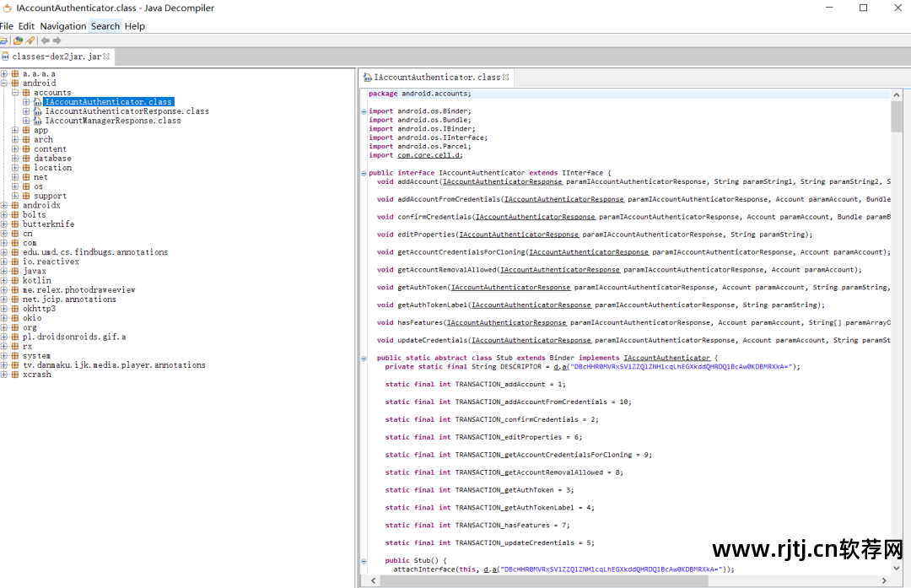Expand the okhttp3 package node
Image resolution: width=911 pixels, height=588 pixels.
click(x=4, y=309)
